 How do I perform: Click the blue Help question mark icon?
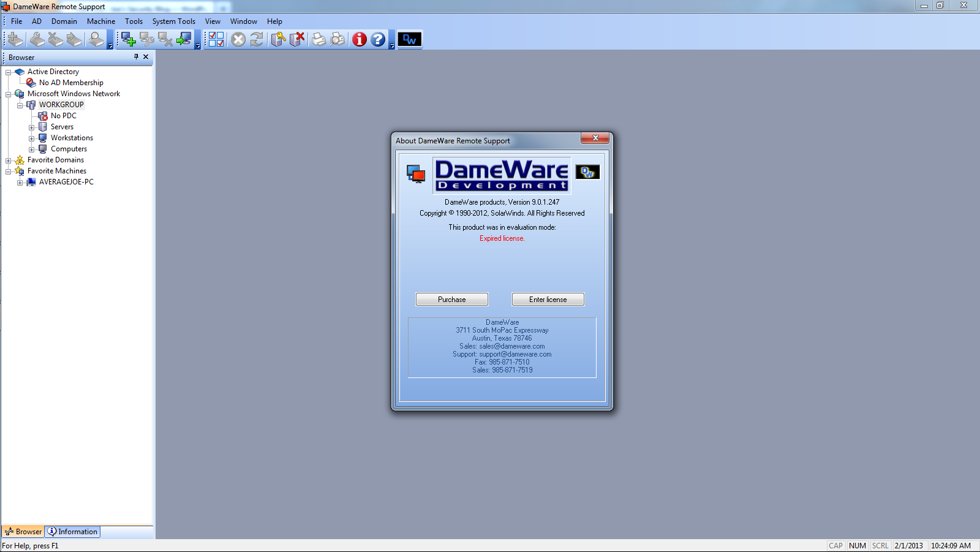378,40
